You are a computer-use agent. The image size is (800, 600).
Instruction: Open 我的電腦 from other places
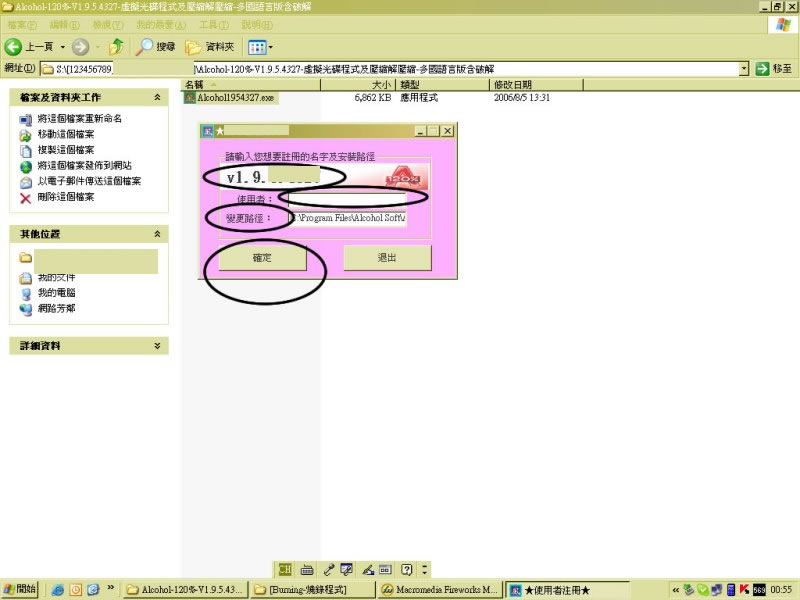tap(57, 293)
